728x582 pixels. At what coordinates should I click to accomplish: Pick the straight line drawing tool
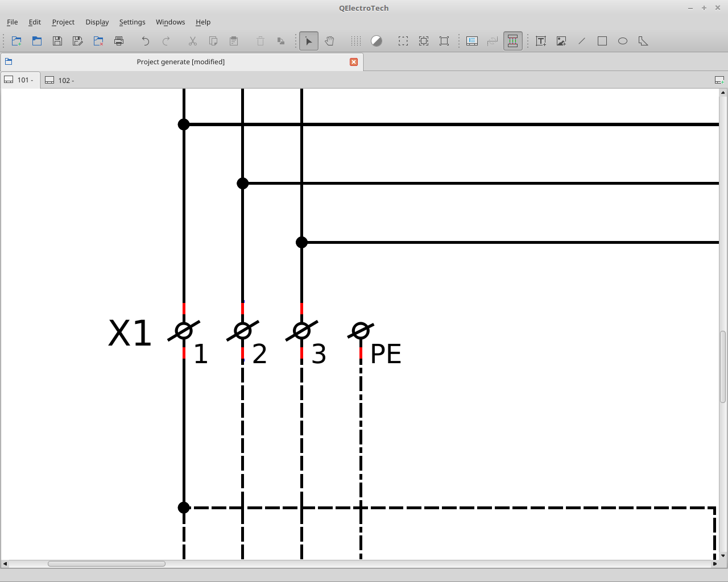[582, 41]
